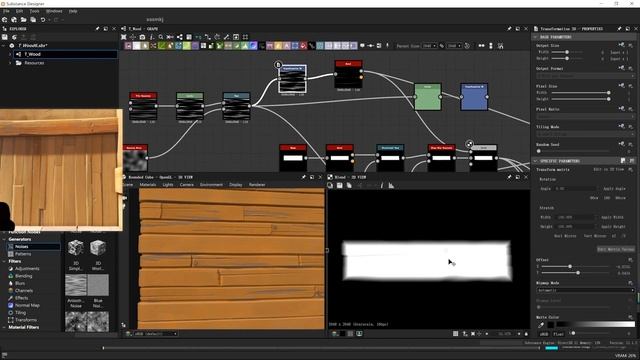Expand the Resources folder arrow
The width and height of the screenshot is (640, 360).
[x=10, y=63]
